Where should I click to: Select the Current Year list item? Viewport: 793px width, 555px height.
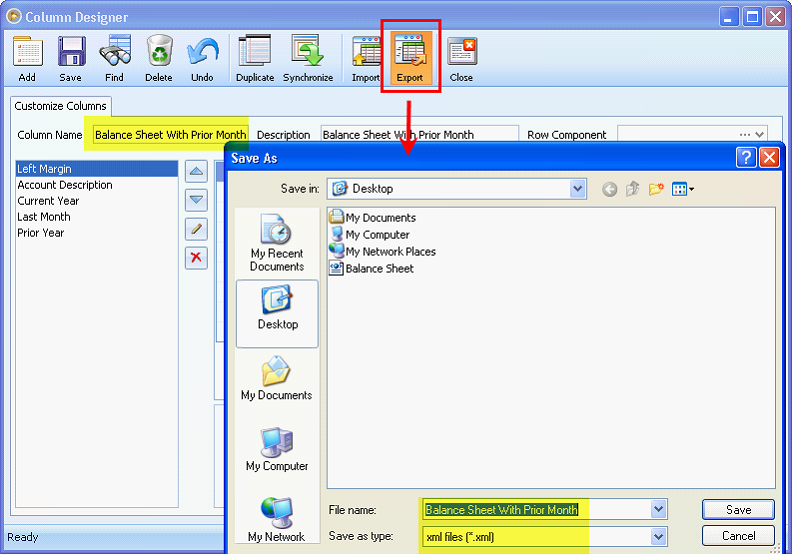[97, 201]
